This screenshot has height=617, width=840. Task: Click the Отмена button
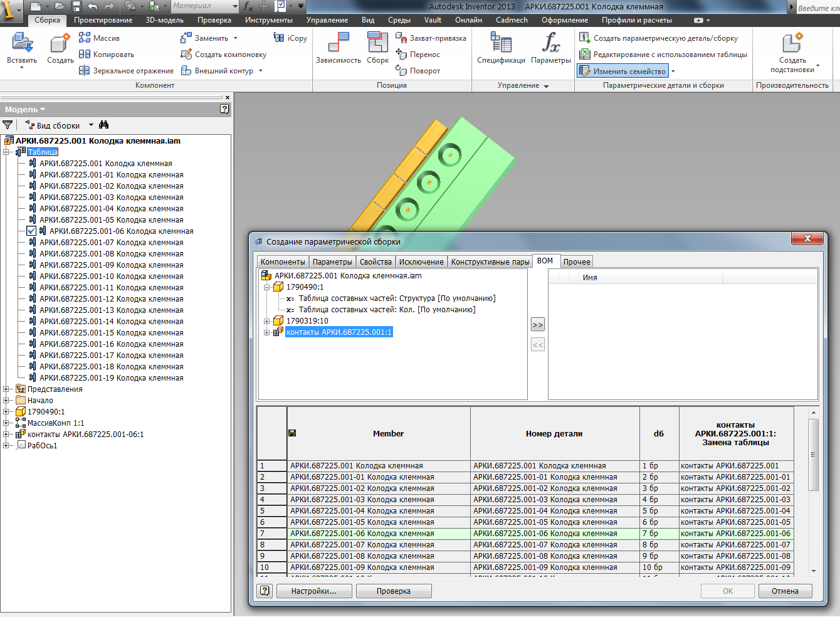pos(785,591)
